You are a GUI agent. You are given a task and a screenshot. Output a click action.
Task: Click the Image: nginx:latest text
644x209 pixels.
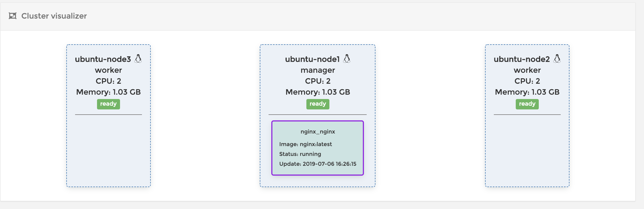coord(305,144)
